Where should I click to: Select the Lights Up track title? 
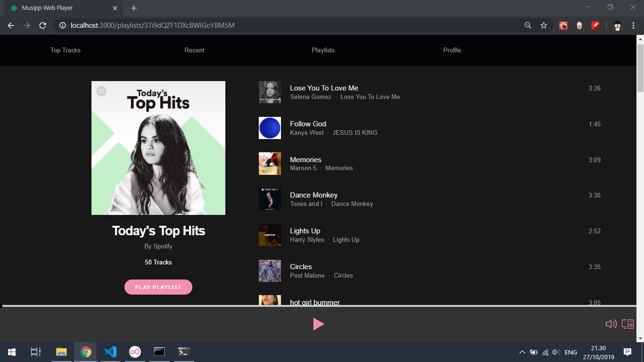305,231
